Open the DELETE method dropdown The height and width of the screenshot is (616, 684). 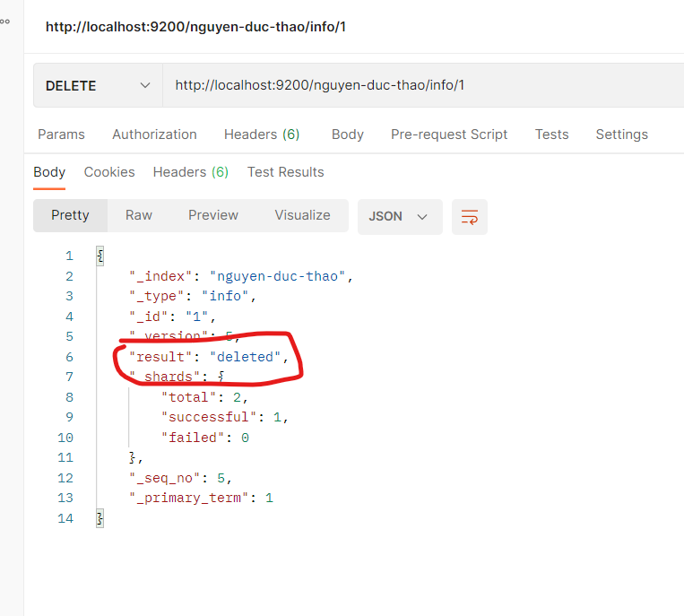[x=98, y=85]
